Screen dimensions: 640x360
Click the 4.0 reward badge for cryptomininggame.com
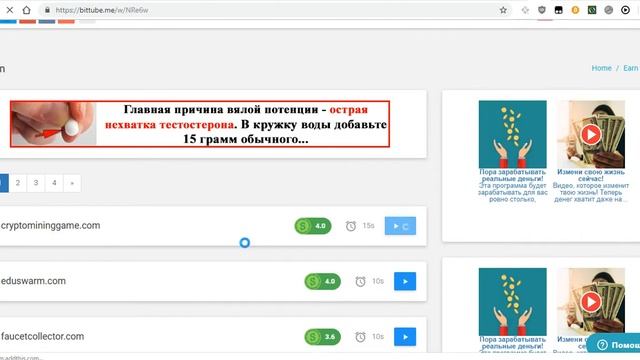coord(313,226)
